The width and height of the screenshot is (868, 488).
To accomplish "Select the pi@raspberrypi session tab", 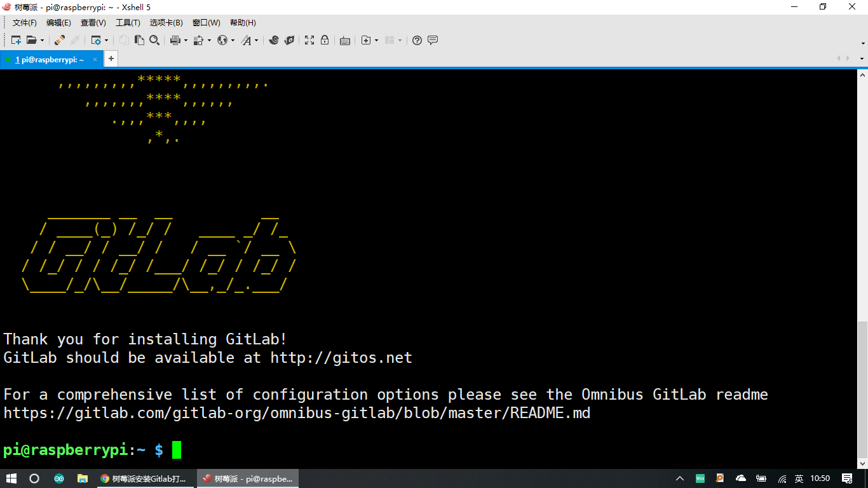I will coord(51,59).
